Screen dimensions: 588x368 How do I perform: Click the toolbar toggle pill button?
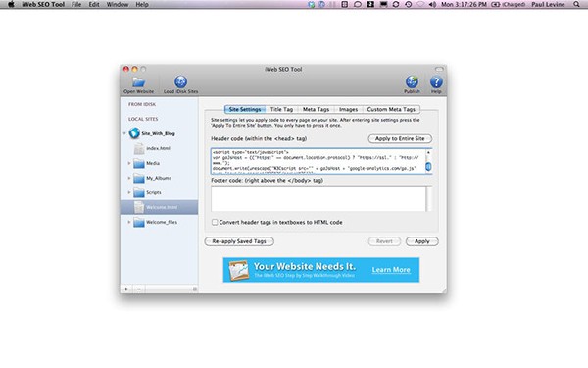click(439, 69)
